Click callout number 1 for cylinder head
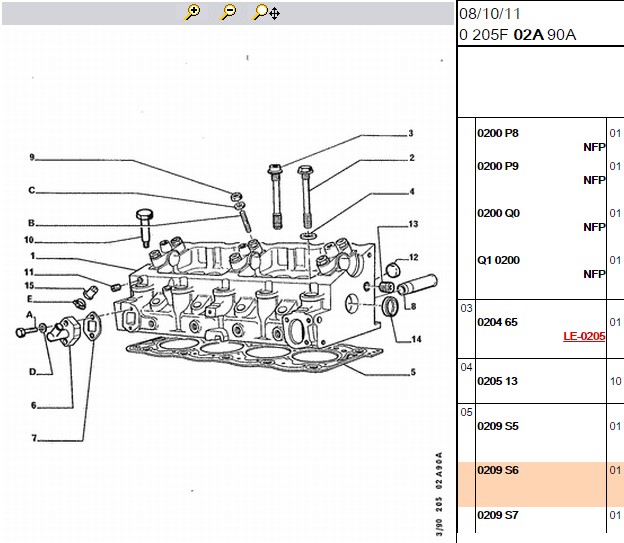This screenshot has height=543, width=624. (x=33, y=256)
